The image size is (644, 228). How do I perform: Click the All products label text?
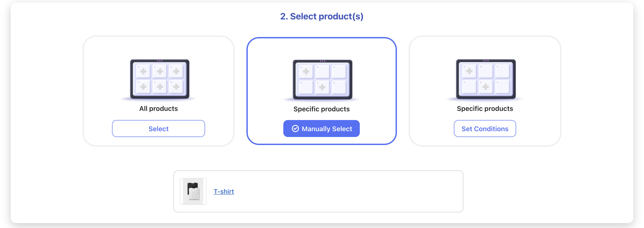tap(159, 108)
